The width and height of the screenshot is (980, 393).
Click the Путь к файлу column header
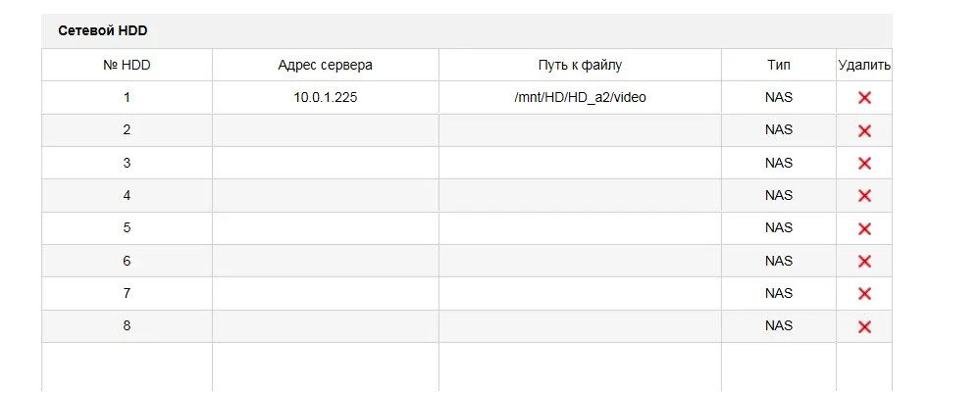pyautogui.click(x=579, y=66)
